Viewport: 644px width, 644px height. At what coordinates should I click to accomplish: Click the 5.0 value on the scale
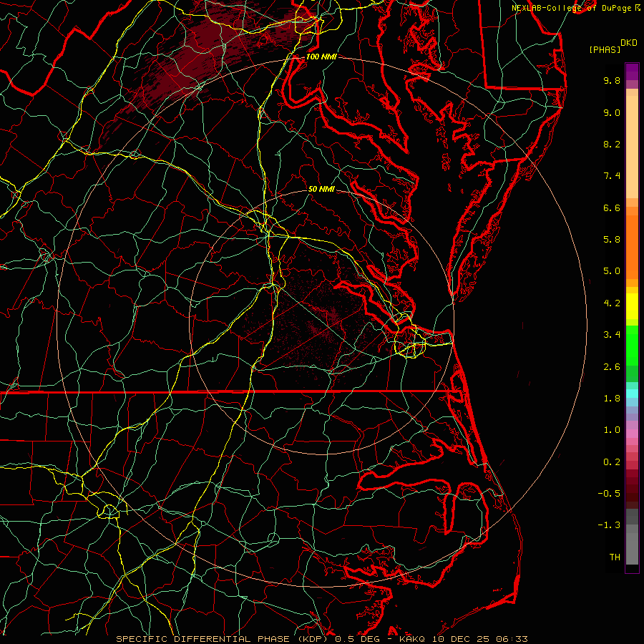(612, 271)
